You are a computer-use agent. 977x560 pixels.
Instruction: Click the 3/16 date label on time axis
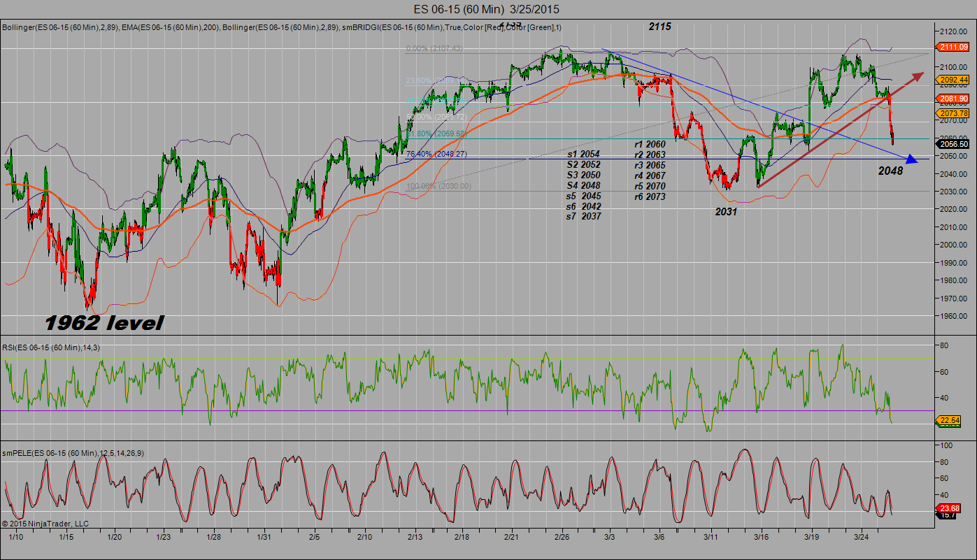(761, 537)
